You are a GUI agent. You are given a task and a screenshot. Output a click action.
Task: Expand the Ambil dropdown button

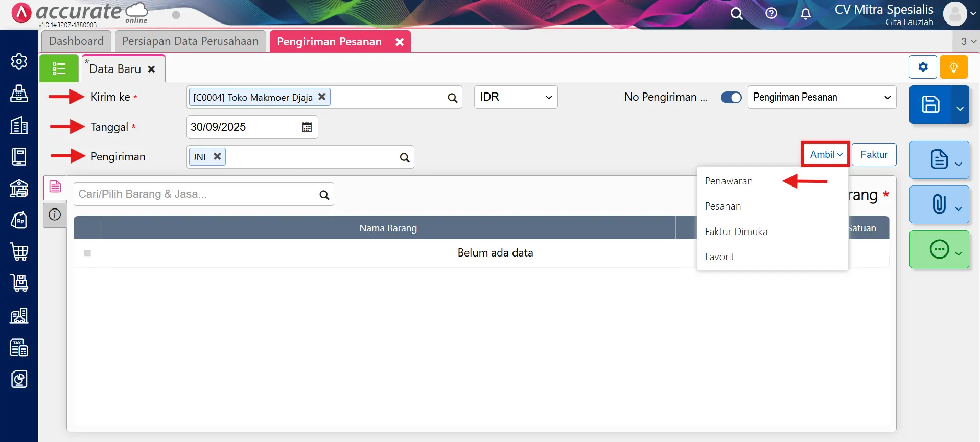(825, 154)
